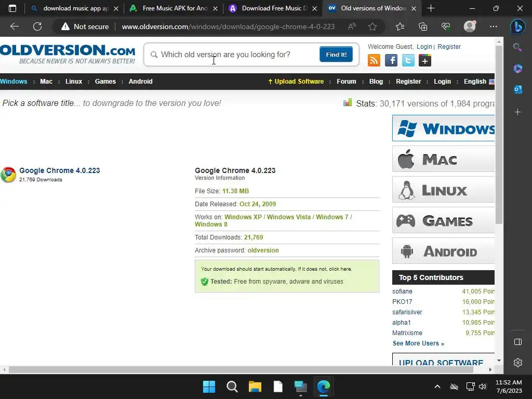Click the Login link beside Welcome Guest
This screenshot has width=532, height=399.
[424, 46]
